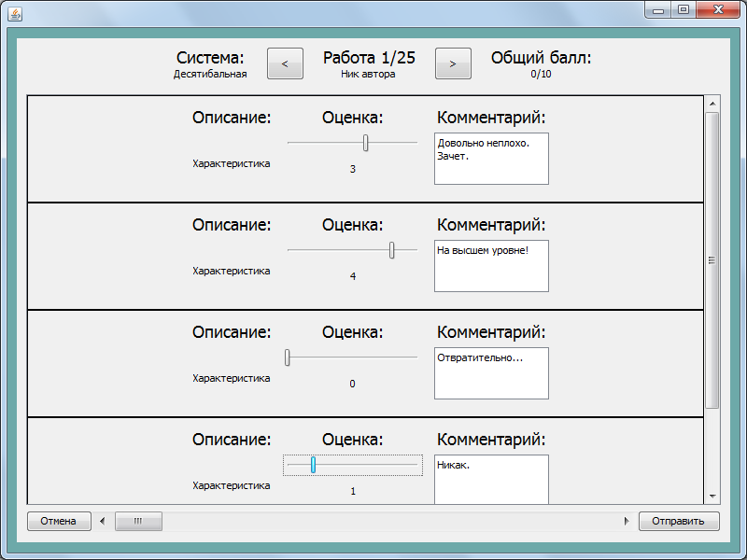The image size is (747, 560).
Task: Click the Отправить button
Action: point(679,521)
